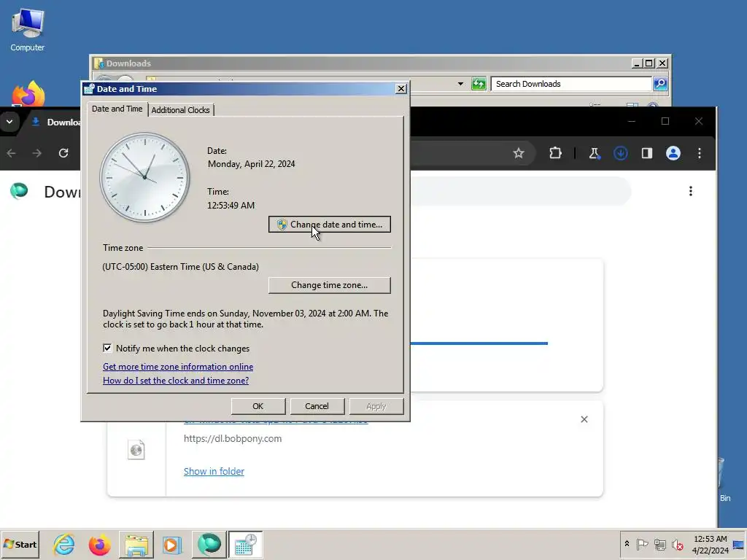Switch to browser window in taskbar

[209, 544]
